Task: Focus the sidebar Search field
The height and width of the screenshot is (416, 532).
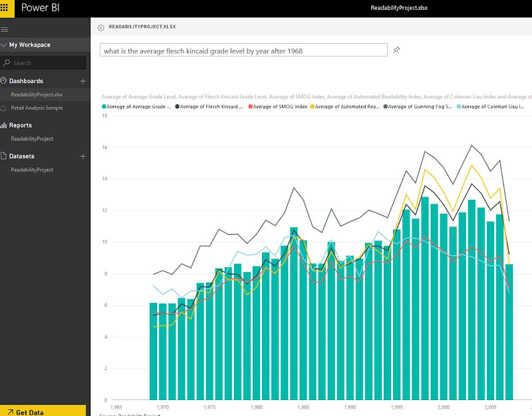Action: (x=43, y=62)
